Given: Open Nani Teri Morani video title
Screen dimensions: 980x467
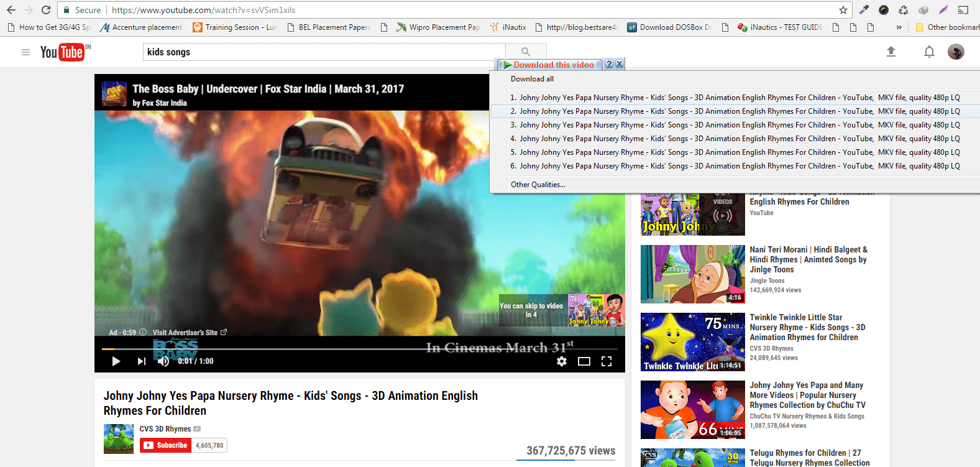Looking at the screenshot, I should pyautogui.click(x=808, y=259).
